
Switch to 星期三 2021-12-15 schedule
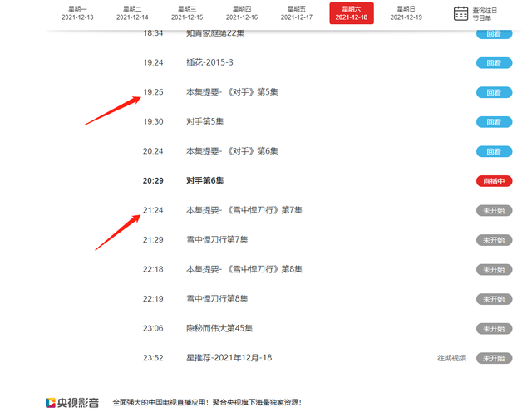coord(187,13)
